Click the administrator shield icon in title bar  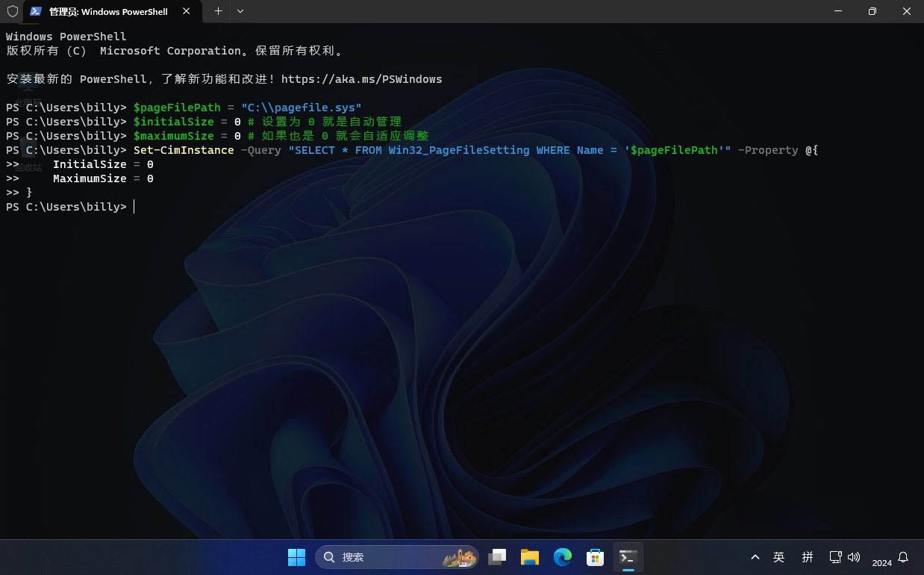(12, 11)
